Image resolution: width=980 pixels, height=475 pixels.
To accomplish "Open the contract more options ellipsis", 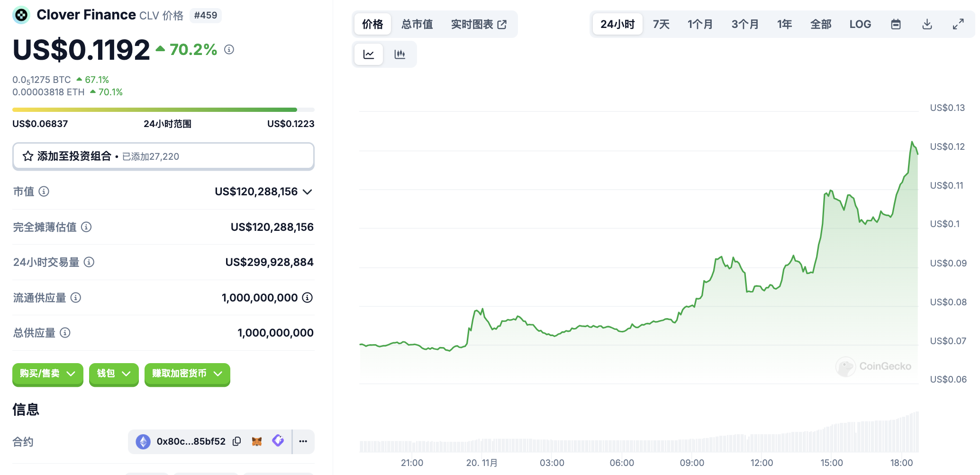I will coord(303,441).
